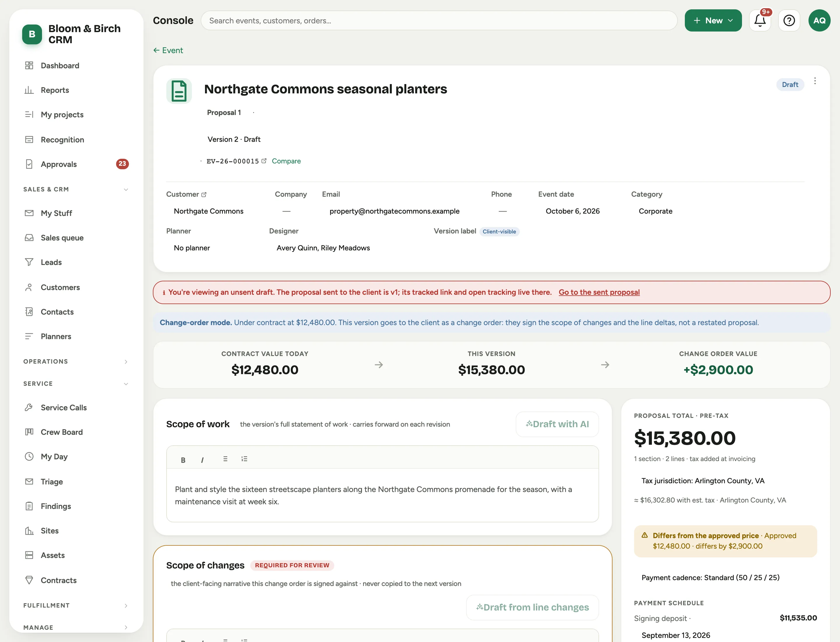The height and width of the screenshot is (642, 840).
Task: Select the change order value +$2,900.00
Action: tap(718, 369)
